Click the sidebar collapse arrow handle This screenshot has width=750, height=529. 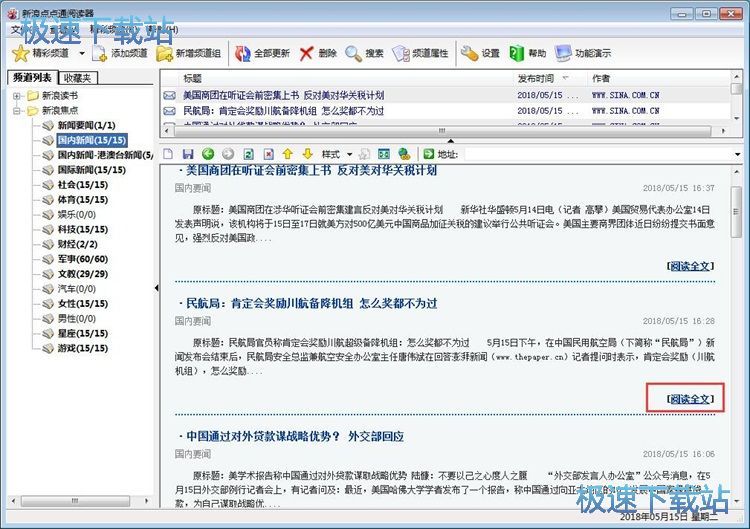tap(156, 288)
